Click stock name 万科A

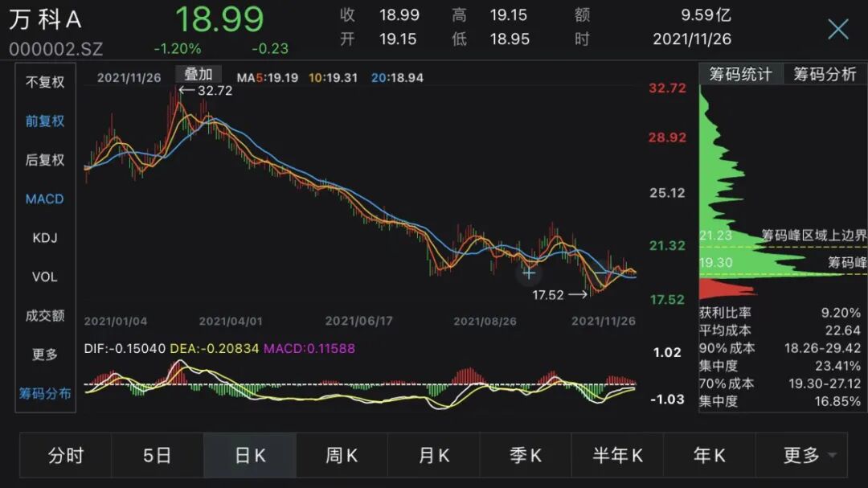click(x=45, y=20)
